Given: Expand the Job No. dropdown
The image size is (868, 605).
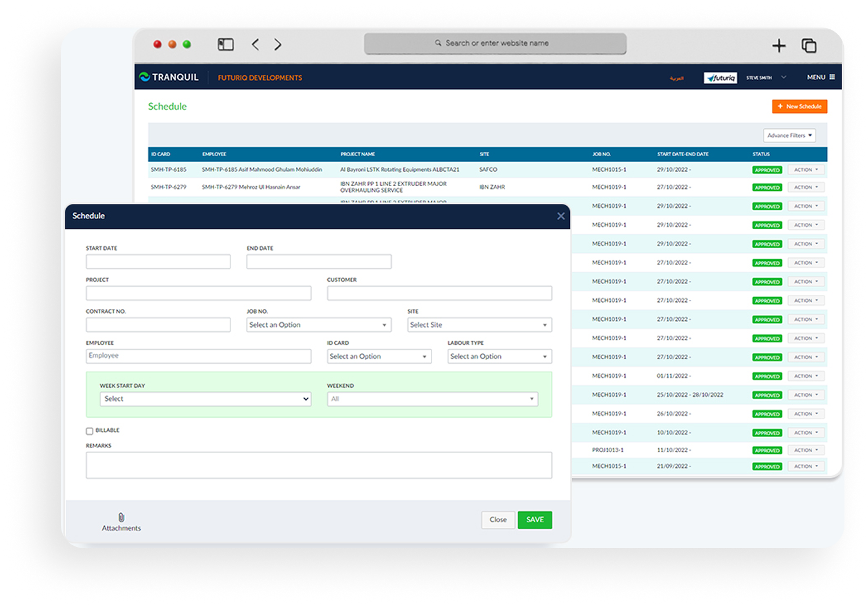Looking at the screenshot, I should pos(319,325).
